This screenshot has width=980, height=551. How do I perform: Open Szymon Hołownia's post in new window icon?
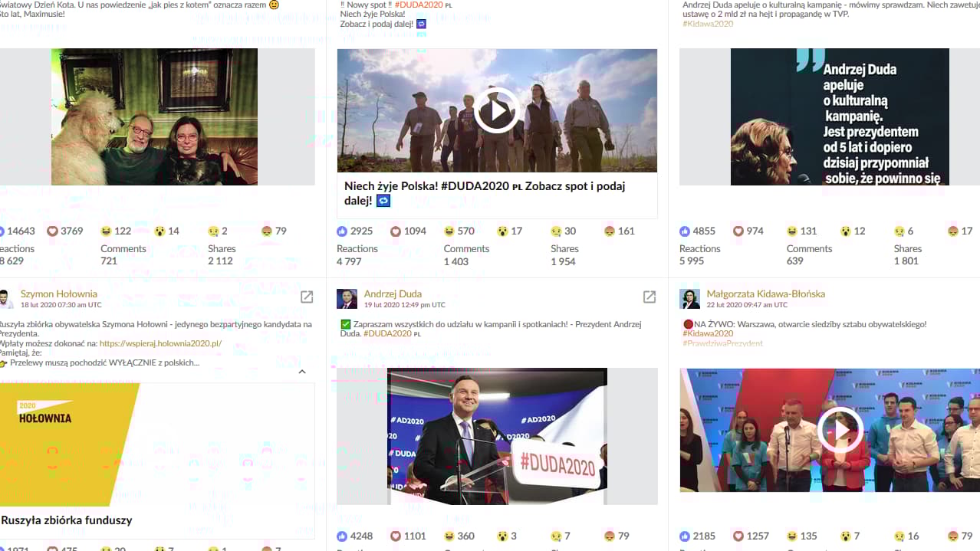(307, 297)
